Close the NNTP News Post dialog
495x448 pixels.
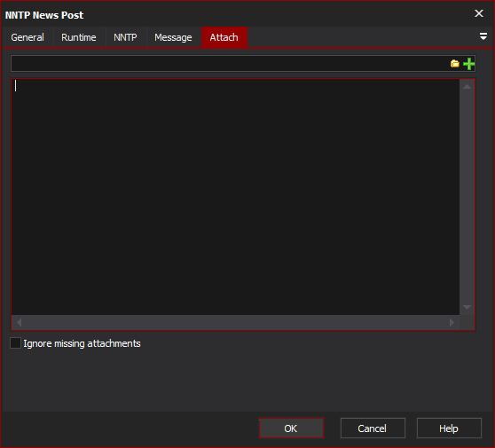point(479,13)
